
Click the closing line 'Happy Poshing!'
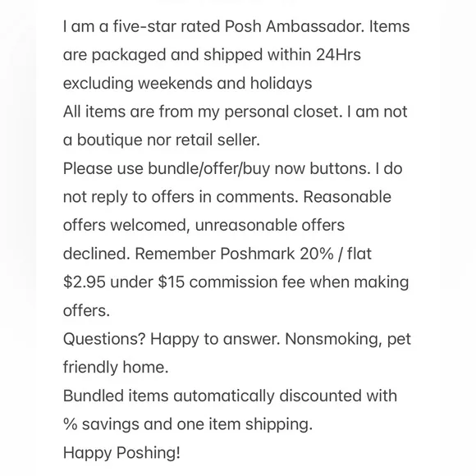coord(121,453)
